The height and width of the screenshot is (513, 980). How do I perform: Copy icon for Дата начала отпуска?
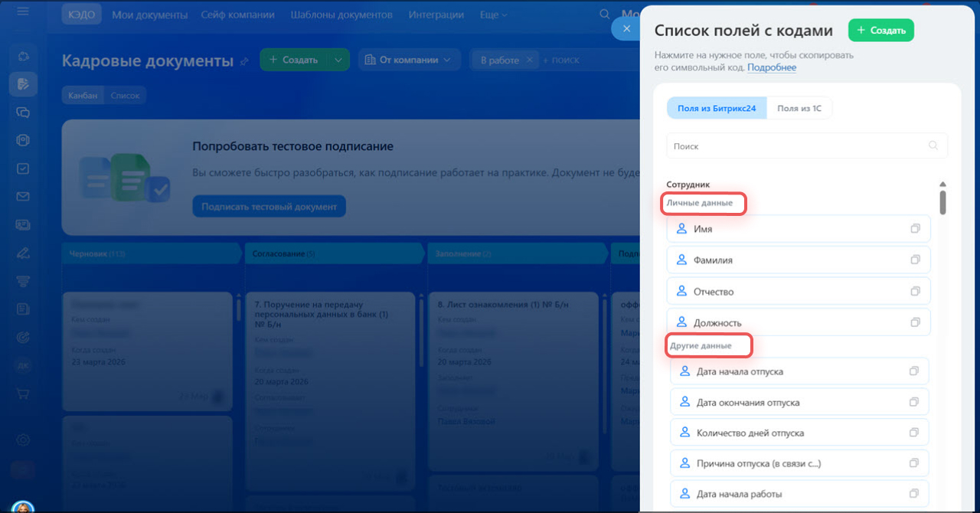[913, 371]
